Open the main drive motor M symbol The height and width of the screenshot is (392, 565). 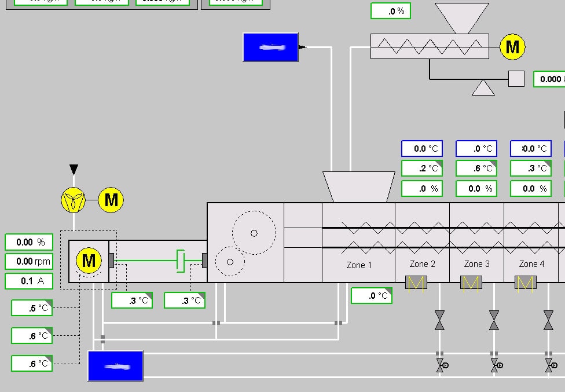click(x=89, y=260)
